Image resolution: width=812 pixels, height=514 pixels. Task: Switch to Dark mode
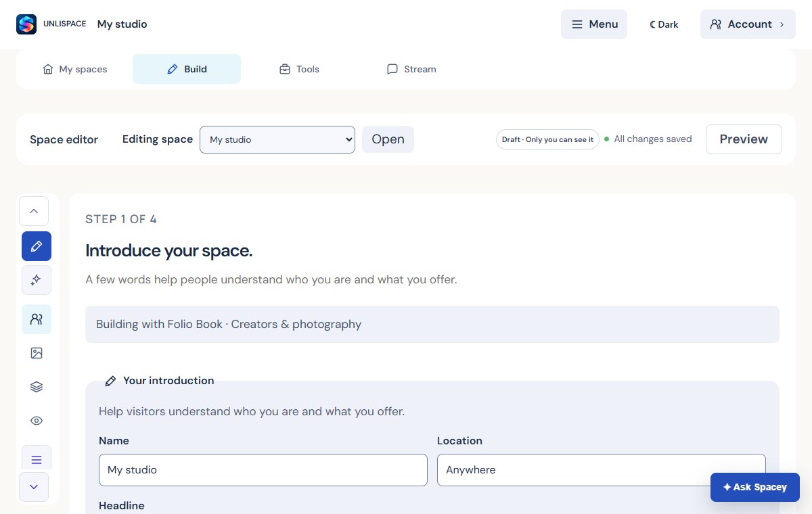pos(664,24)
